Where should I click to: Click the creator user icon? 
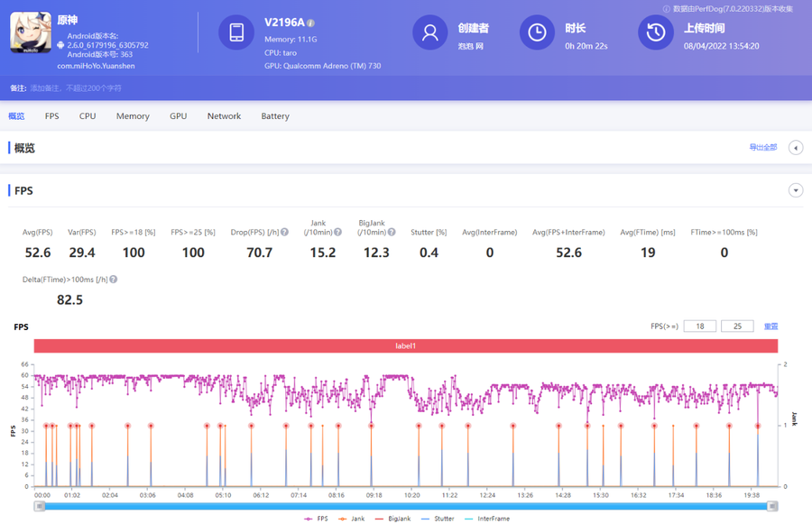click(430, 32)
